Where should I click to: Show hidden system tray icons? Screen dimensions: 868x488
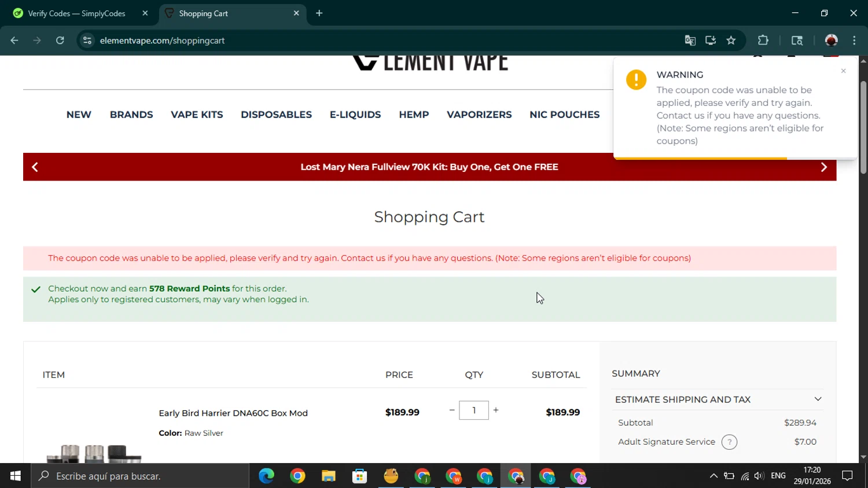[x=713, y=476]
